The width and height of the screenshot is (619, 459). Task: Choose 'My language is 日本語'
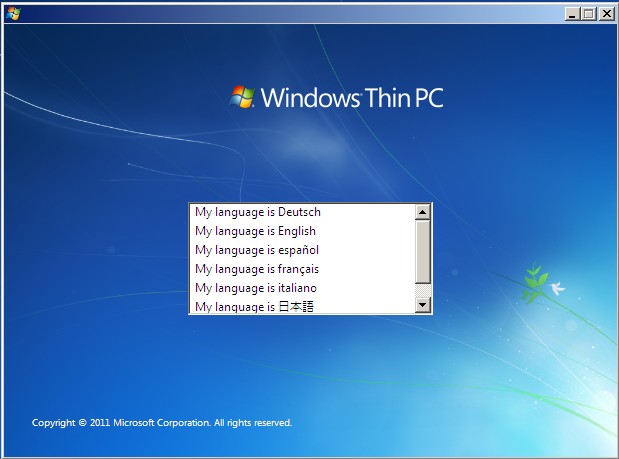tap(302, 306)
